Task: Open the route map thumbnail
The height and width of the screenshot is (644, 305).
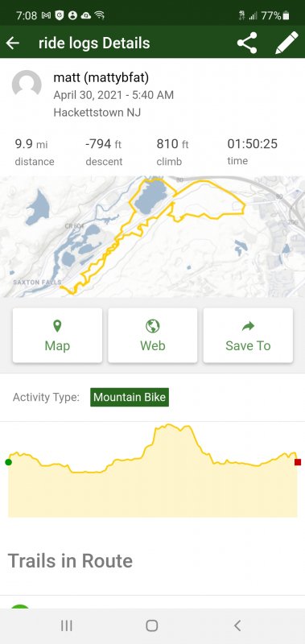Action: coord(152,237)
